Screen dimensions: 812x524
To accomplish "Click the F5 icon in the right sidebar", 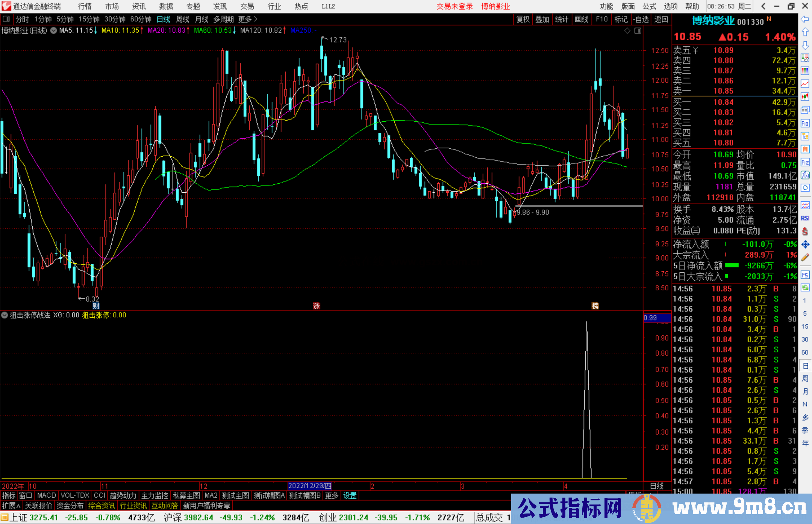I will click(805, 275).
